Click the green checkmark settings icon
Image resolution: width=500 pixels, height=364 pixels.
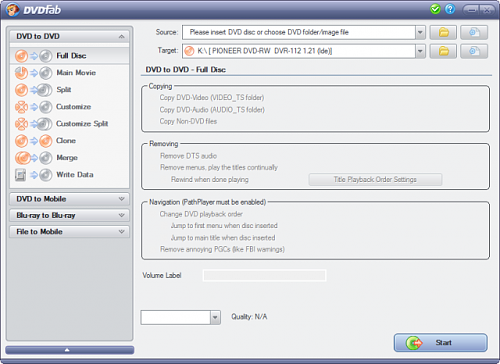[x=435, y=9]
